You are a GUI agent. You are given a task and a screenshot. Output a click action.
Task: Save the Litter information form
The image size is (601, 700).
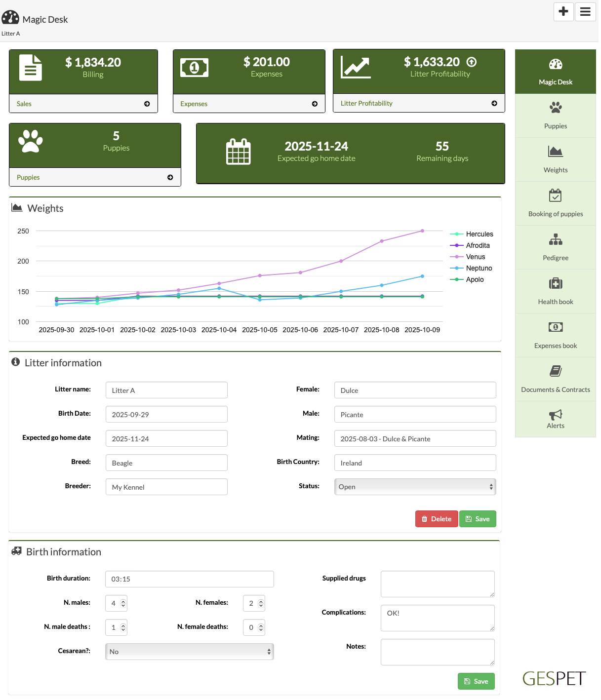478,519
